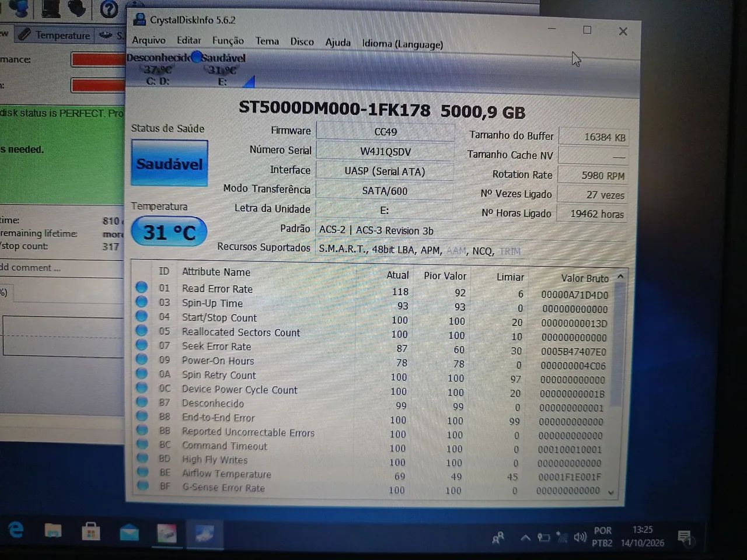
Task: Click the status circle for Seek Error Rate
Action: pos(141,345)
